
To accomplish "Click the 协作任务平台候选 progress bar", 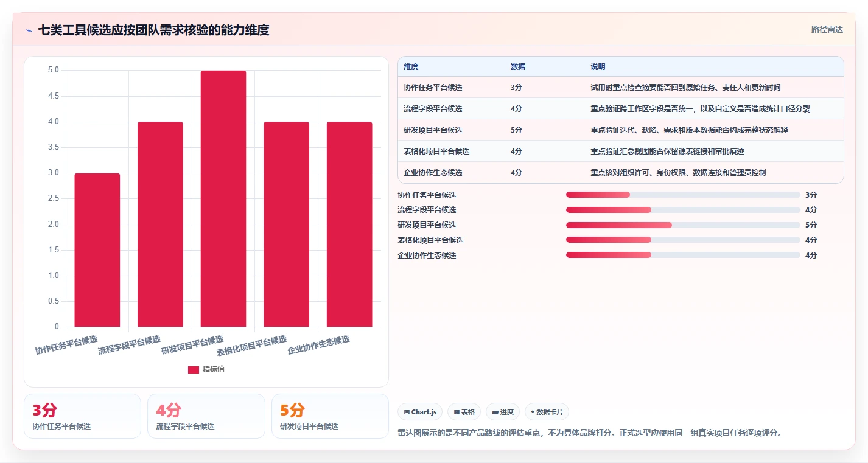I will pos(683,195).
